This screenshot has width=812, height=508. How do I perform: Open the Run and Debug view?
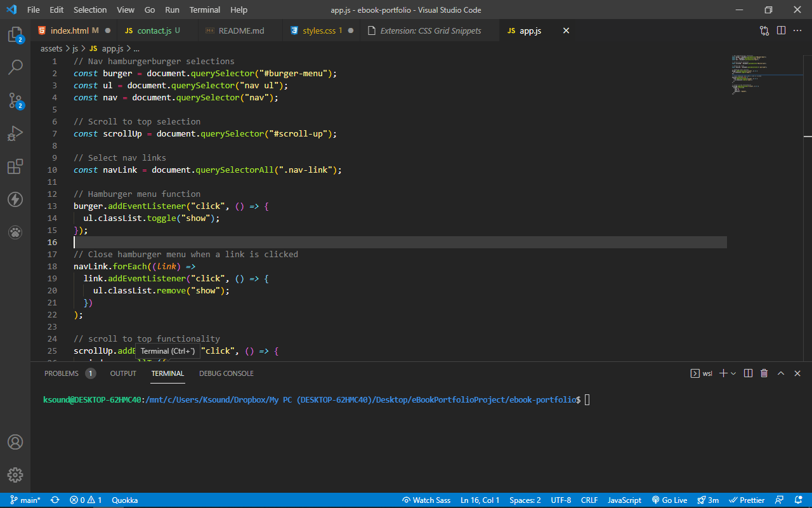click(x=15, y=133)
